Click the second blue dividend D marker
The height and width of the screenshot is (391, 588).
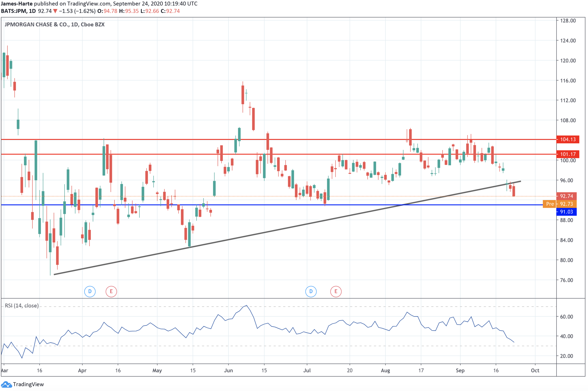[x=311, y=292]
